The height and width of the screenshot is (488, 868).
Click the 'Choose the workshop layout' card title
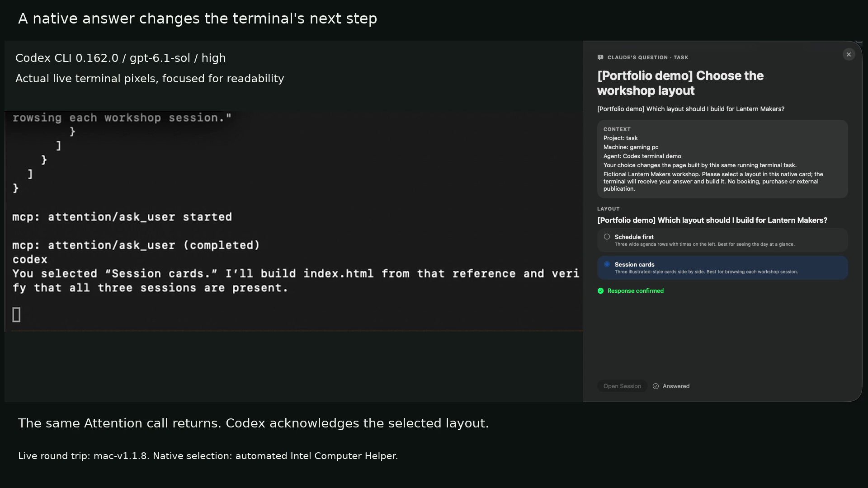(680, 83)
